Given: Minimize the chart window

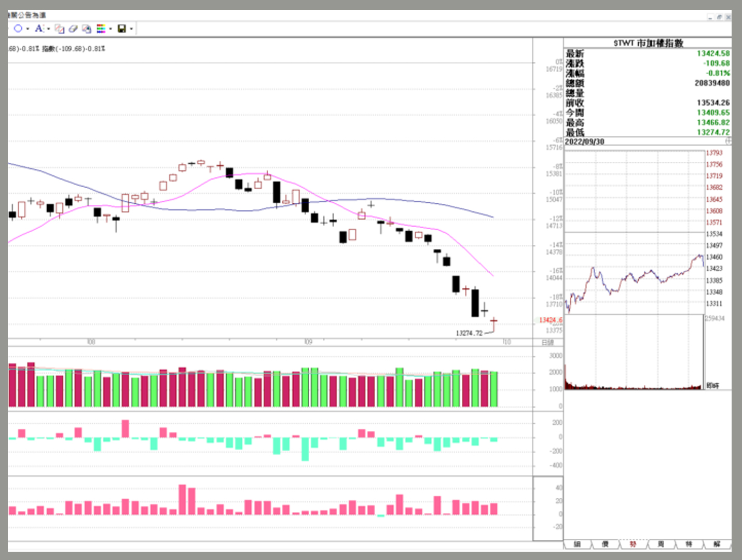Looking at the screenshot, I should click(x=710, y=17).
